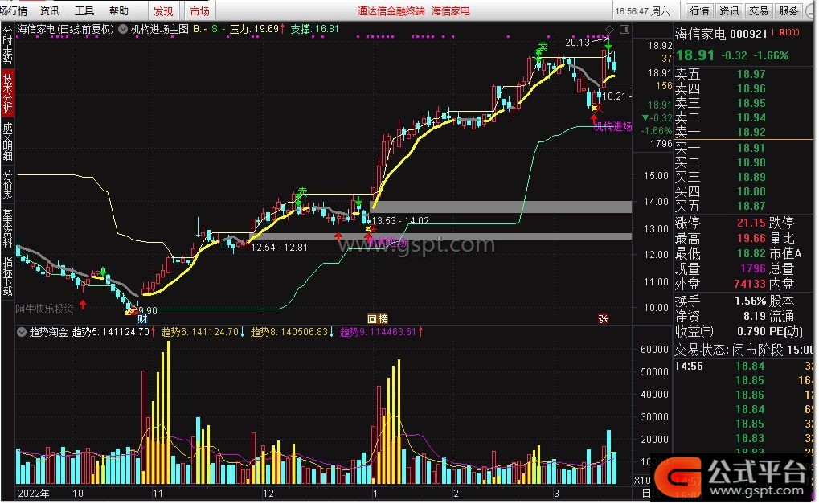Image resolution: width=819 pixels, height=504 pixels.
Task: Click the 卖三 price 18.95
Action: pos(751,104)
